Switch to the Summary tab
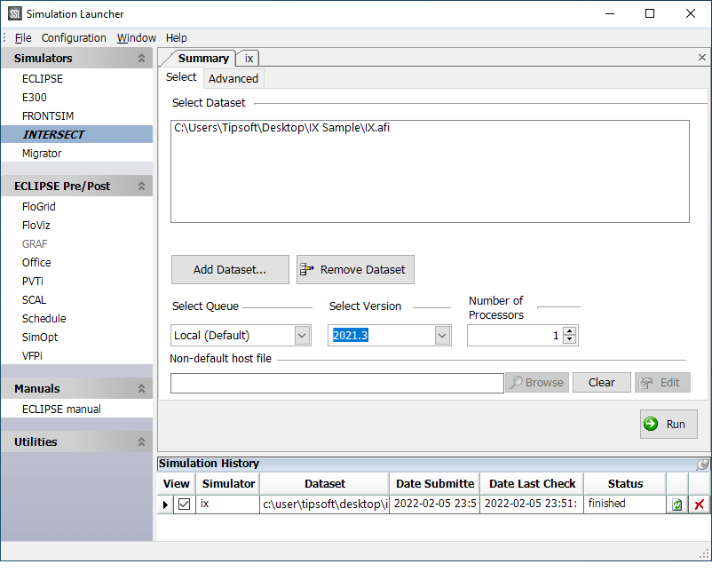Screen dimensions: 712x588 203,58
